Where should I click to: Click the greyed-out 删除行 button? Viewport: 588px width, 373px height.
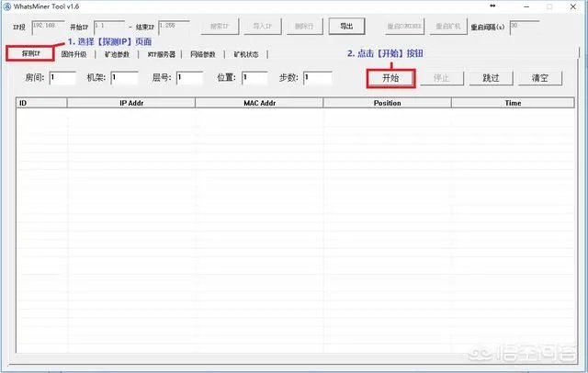pyautogui.click(x=304, y=27)
